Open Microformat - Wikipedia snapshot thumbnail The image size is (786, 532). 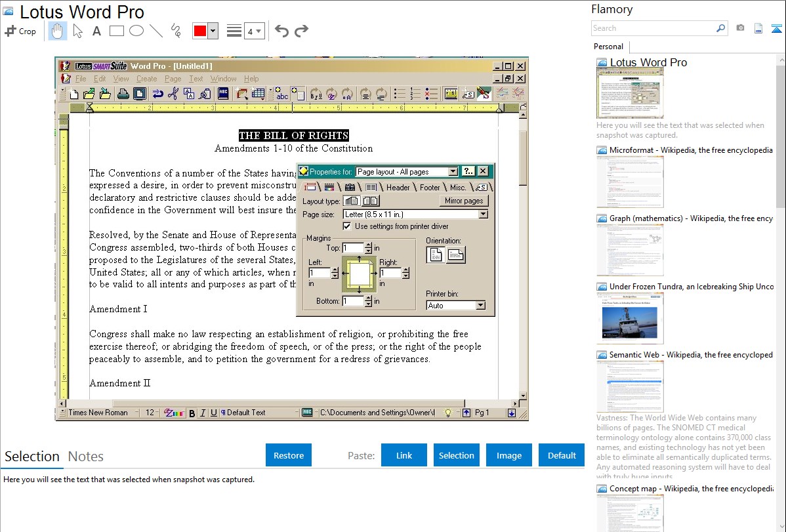tap(630, 182)
